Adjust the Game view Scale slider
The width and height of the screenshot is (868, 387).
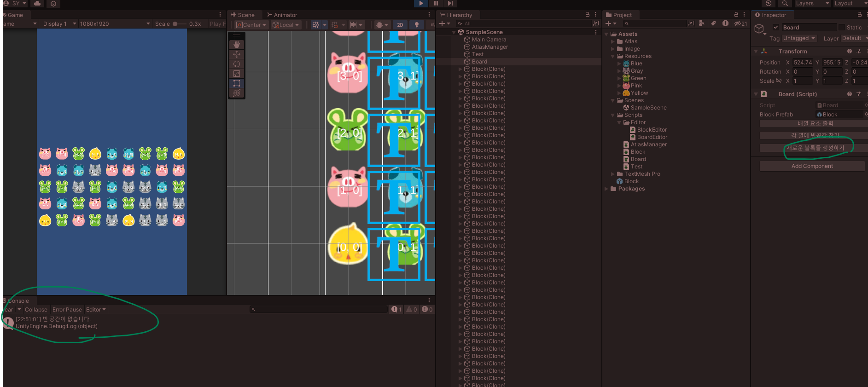pos(180,23)
